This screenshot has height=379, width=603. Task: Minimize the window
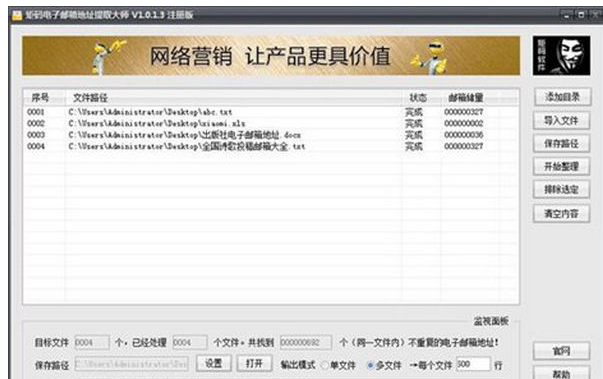pos(566,15)
